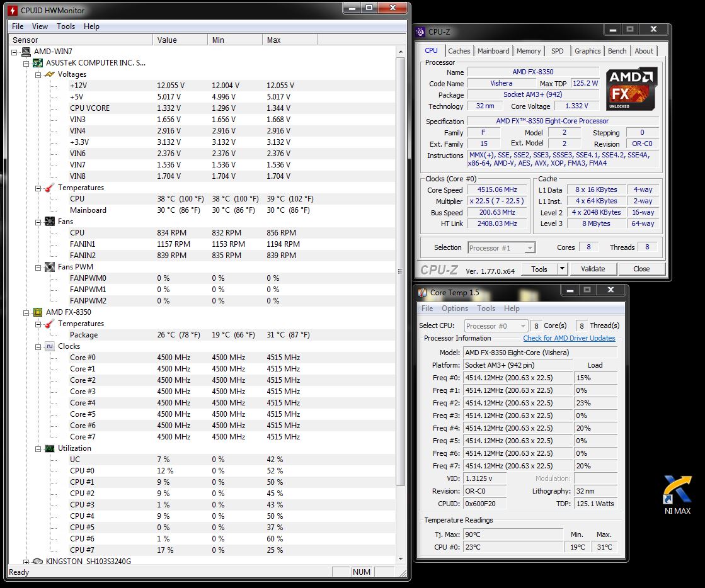Collapse the AMD-WIN7 root node
The image size is (705, 588).
(x=14, y=52)
